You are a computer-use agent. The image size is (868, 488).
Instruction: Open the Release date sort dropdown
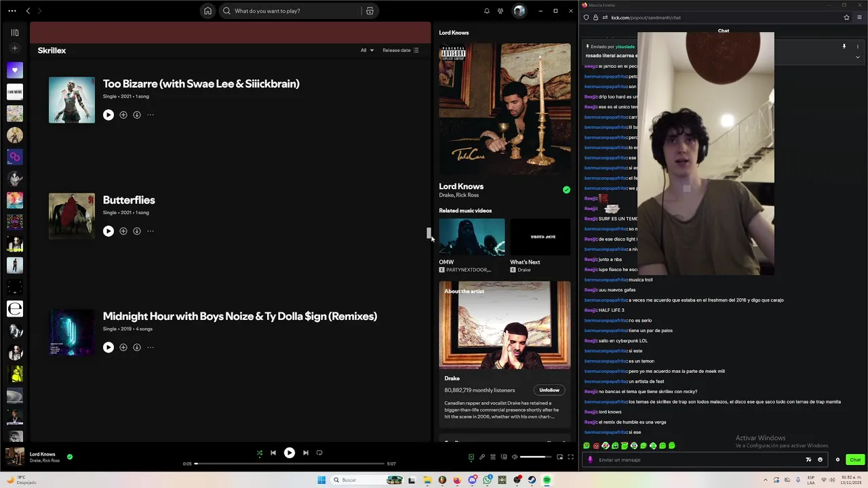pos(401,50)
